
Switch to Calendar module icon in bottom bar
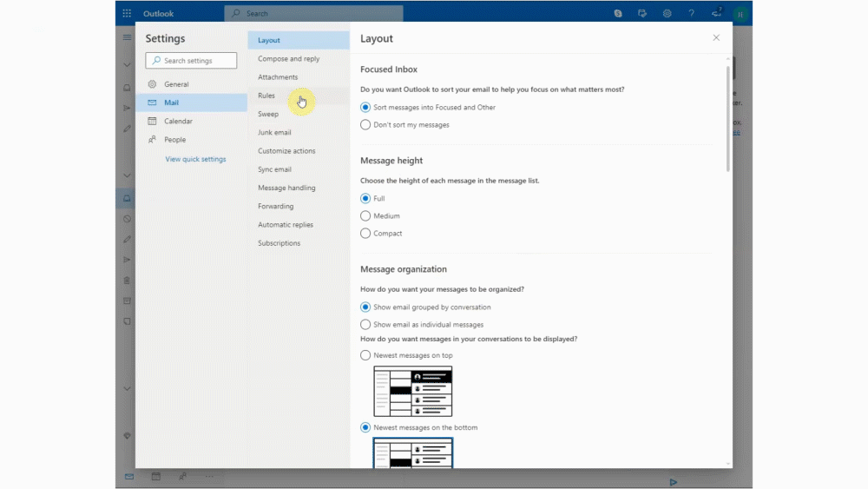pos(156,476)
